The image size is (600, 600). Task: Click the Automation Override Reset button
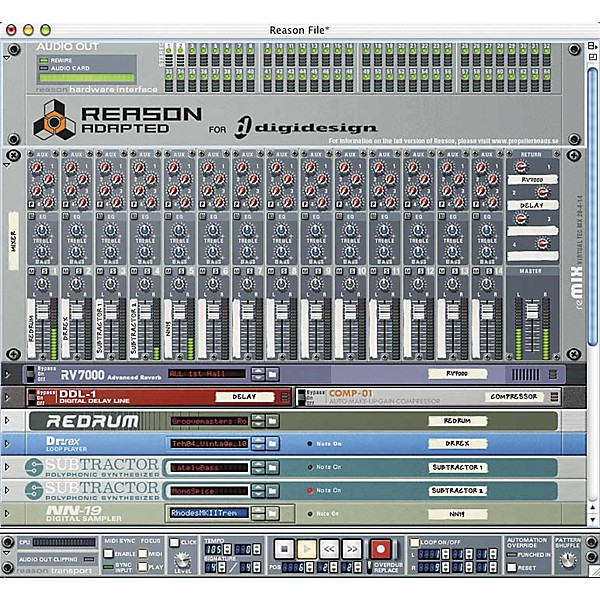pyautogui.click(x=512, y=567)
